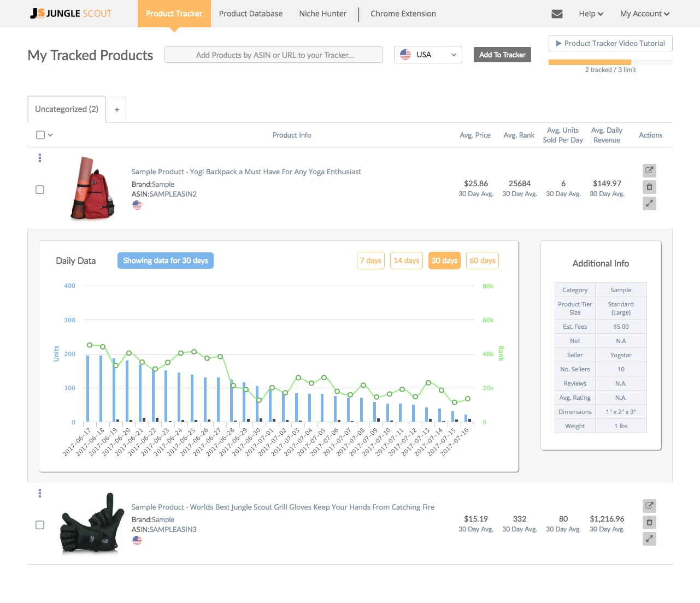Open Grill Gloves product in external link
700x603 pixels.
[649, 506]
